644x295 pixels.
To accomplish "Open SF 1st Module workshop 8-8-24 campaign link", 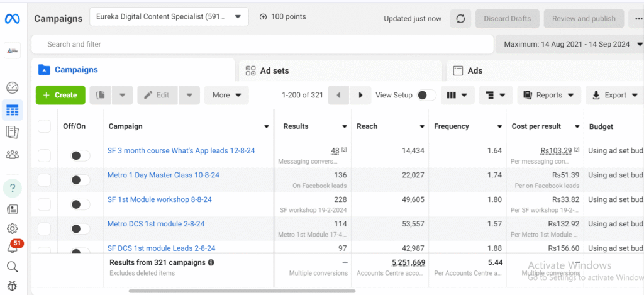I will [x=159, y=199].
